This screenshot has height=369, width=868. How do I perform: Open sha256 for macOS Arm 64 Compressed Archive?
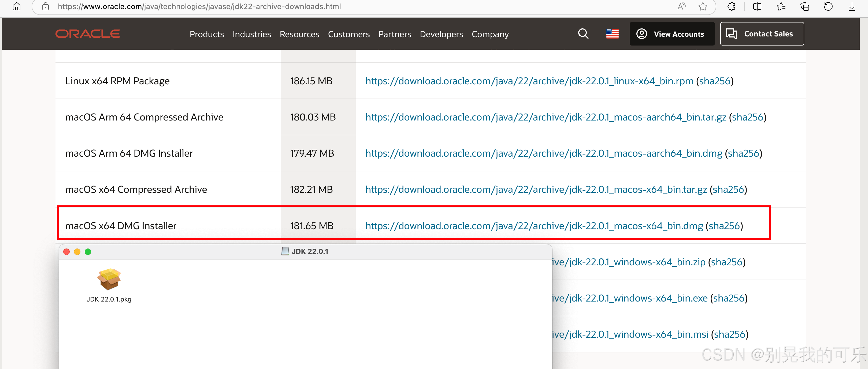(x=747, y=117)
